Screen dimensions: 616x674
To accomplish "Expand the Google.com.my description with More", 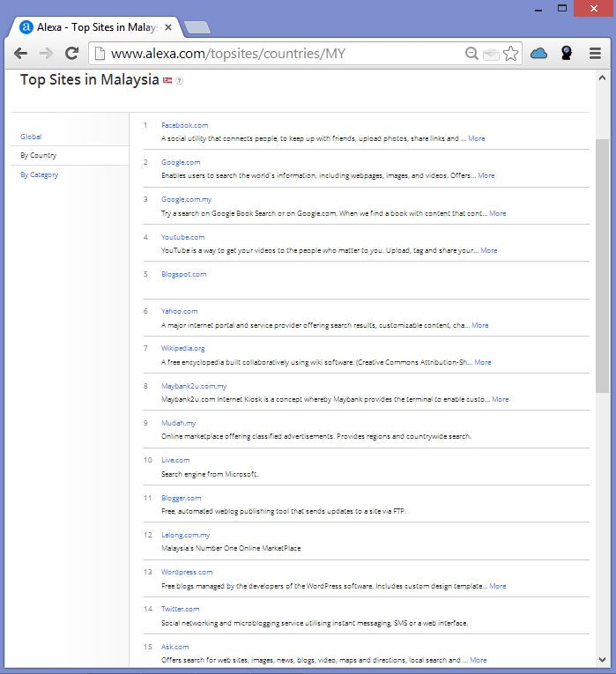I will tap(497, 213).
